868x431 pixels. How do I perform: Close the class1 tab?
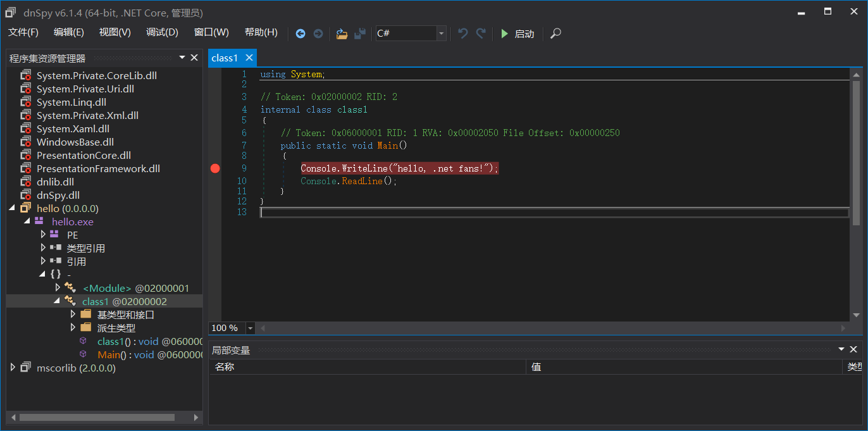(249, 58)
